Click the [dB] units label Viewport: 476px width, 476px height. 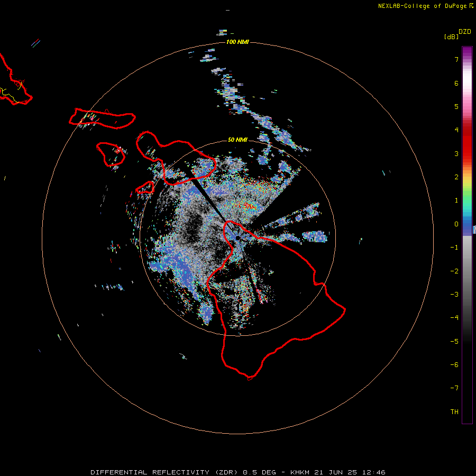(x=452, y=36)
